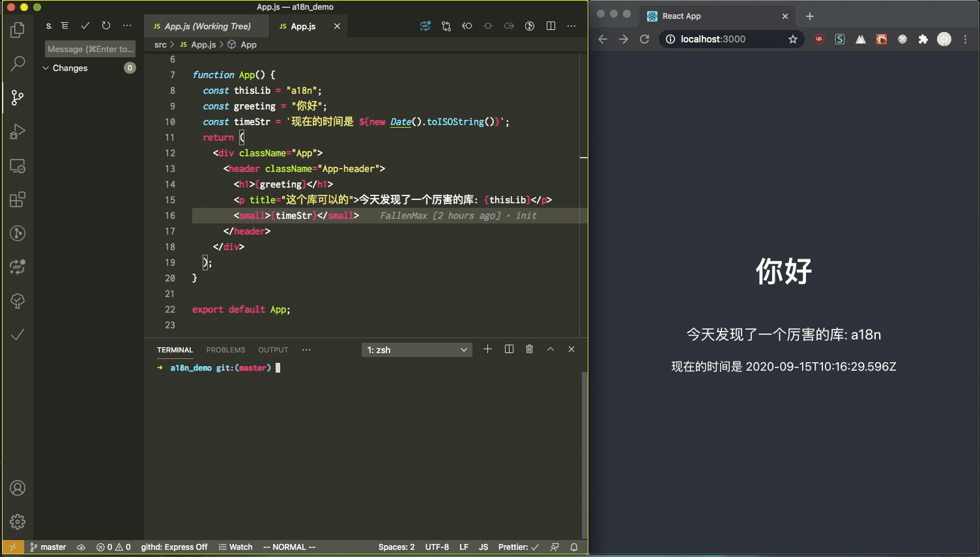Open the Extensions view icon
980x557 pixels.
[x=17, y=199]
